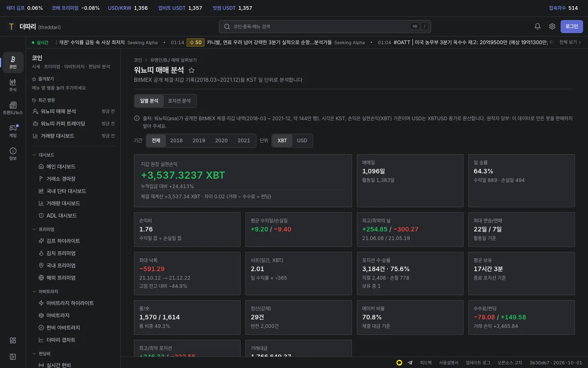Collapse the 대시보드 sidebar section
This screenshot has height=368, width=588.
point(43,155)
